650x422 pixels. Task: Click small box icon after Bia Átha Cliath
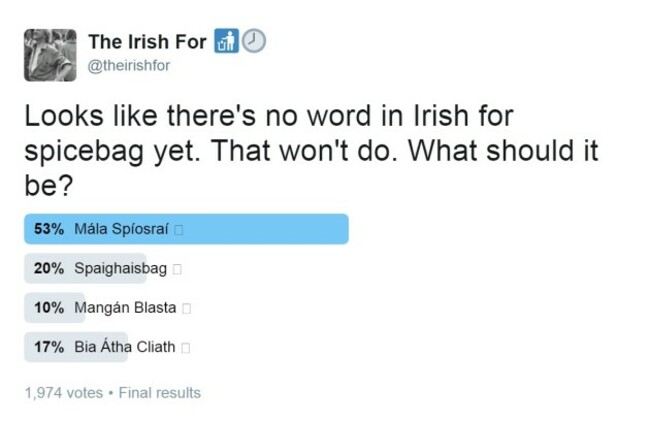pos(186,348)
